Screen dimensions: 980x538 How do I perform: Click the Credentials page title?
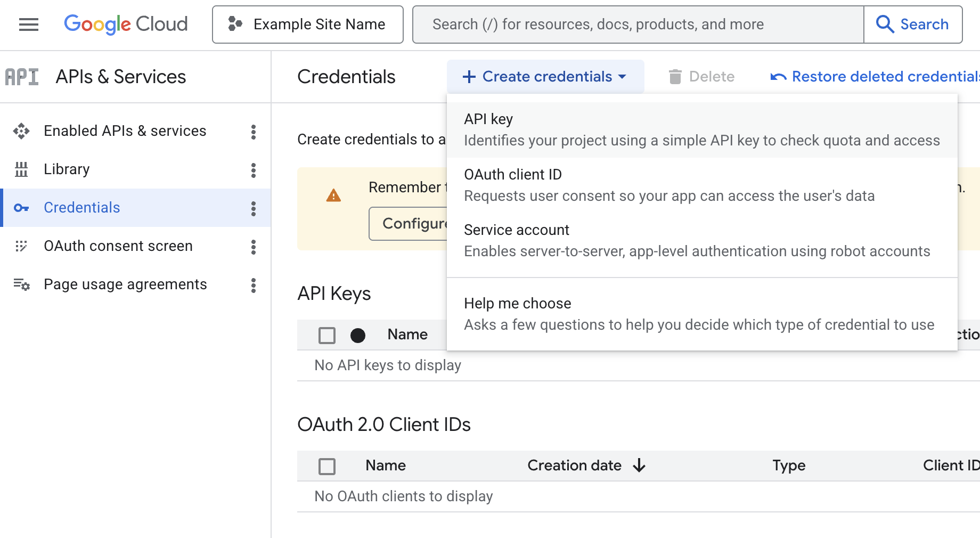click(346, 77)
